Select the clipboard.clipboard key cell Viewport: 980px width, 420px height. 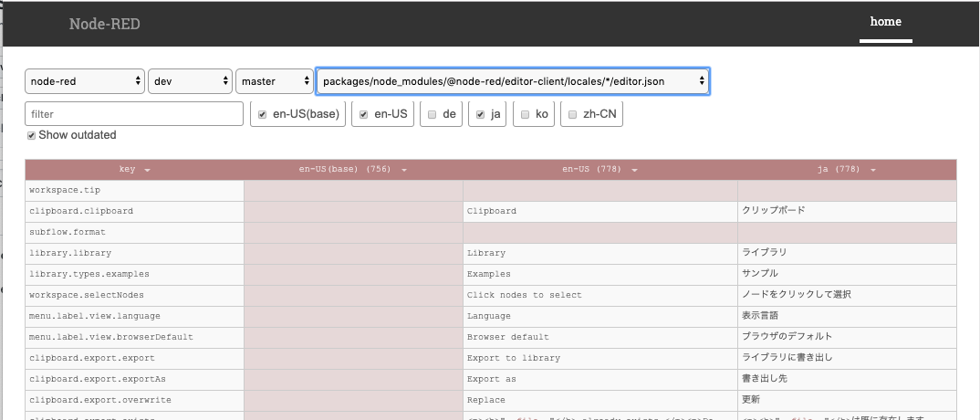[x=134, y=212]
